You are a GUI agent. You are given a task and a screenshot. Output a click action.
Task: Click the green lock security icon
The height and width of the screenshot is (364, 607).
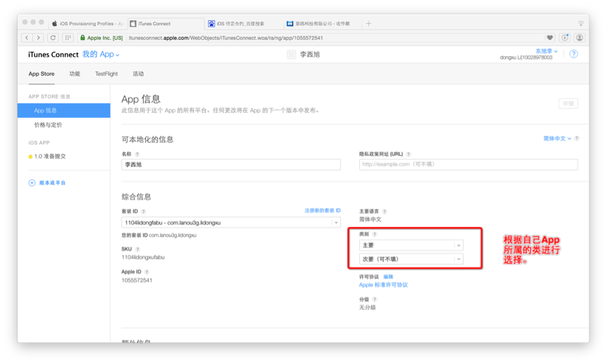click(x=83, y=37)
